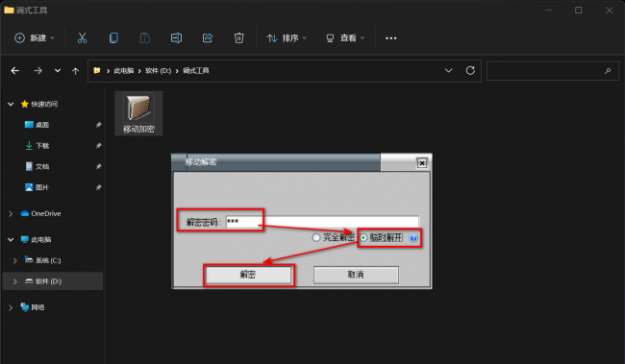Click 调式工具 in the address breadcrumb
This screenshot has height=364, width=625.
click(x=196, y=71)
